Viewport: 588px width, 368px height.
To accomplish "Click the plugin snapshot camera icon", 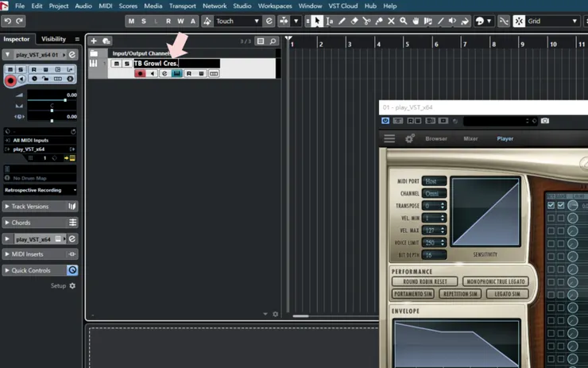I will 545,121.
